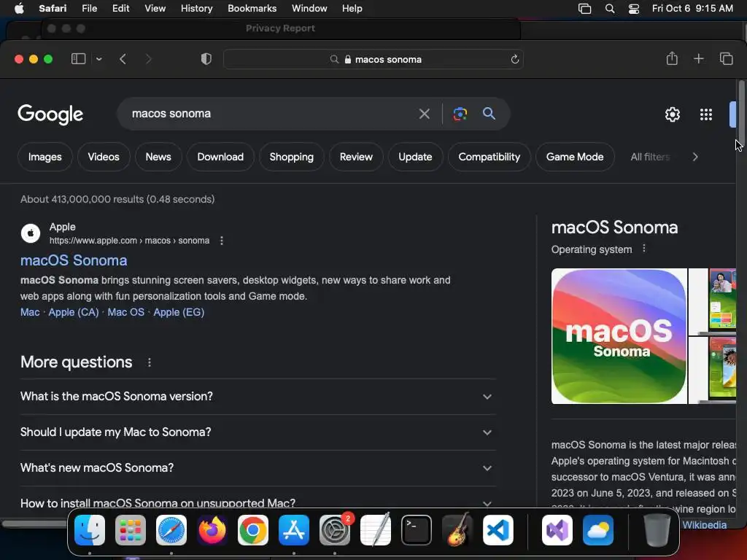Select the Compatibility filter chip
This screenshot has width=747, height=560.
[x=489, y=157]
